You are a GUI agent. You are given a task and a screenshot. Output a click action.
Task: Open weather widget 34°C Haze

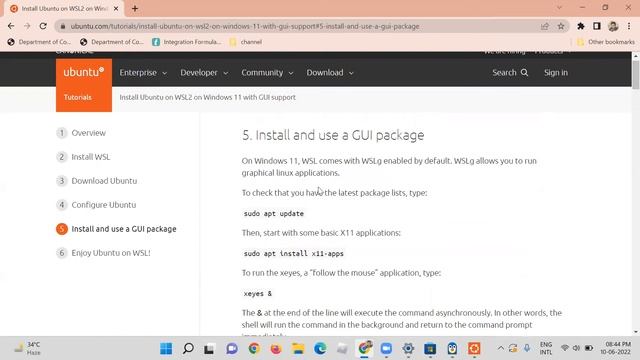tap(27, 348)
